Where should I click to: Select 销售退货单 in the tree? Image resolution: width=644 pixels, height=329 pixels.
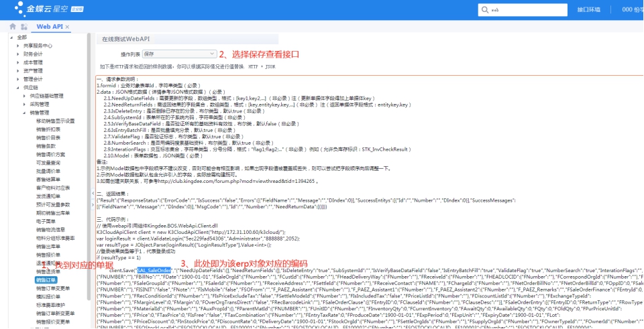(48, 271)
